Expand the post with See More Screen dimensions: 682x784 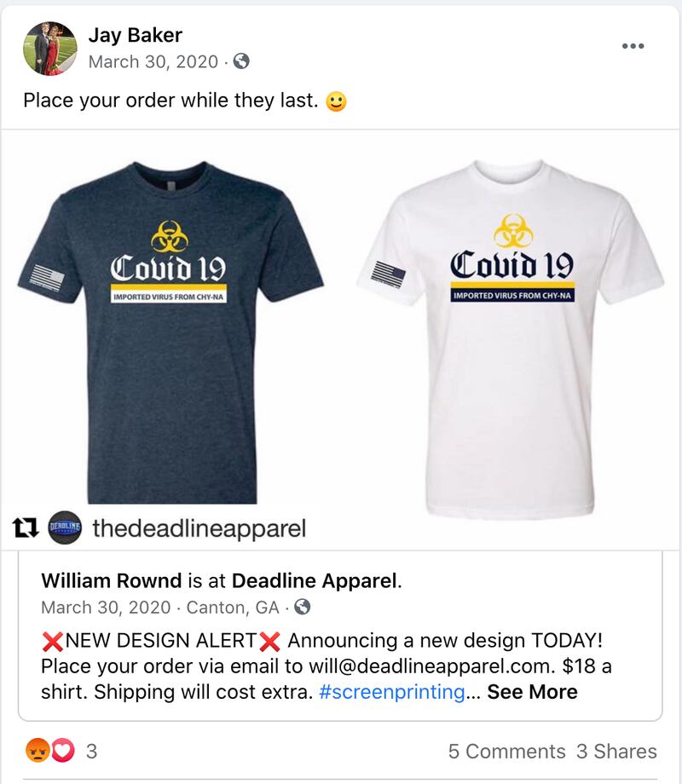coord(532,692)
